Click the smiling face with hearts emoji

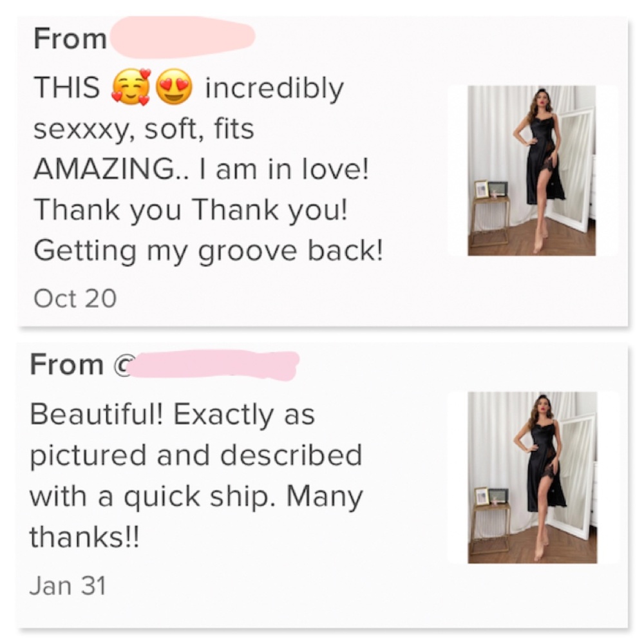[x=130, y=88]
